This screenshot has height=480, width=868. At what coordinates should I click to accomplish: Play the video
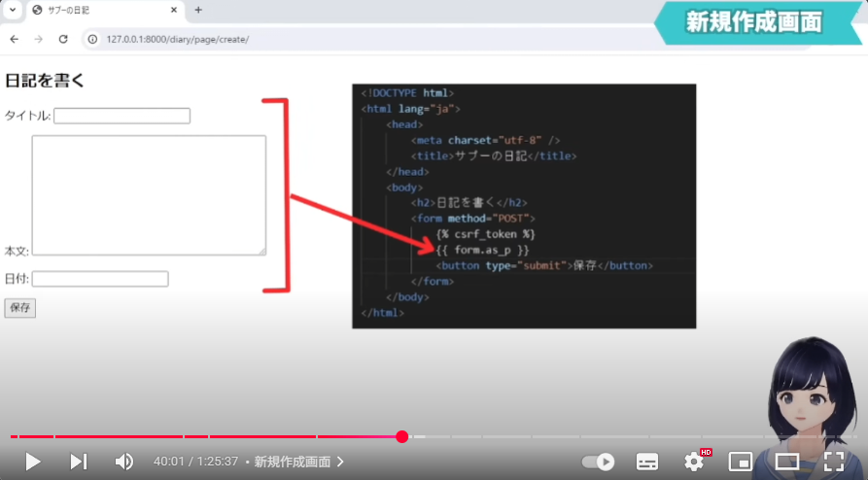point(33,462)
